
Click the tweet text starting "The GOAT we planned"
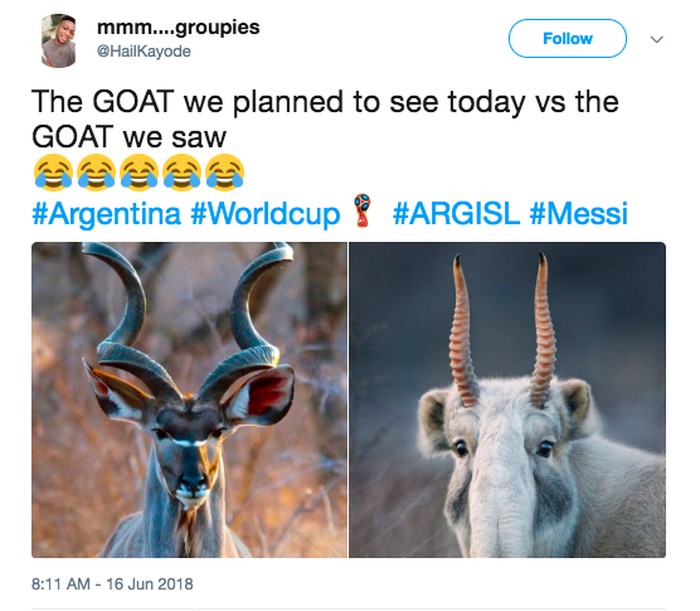click(x=324, y=102)
